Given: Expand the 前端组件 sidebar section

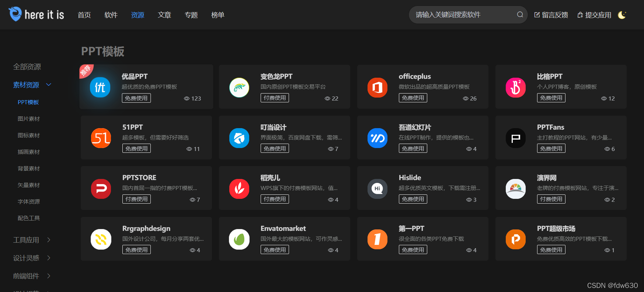Looking at the screenshot, I should 49,276.
